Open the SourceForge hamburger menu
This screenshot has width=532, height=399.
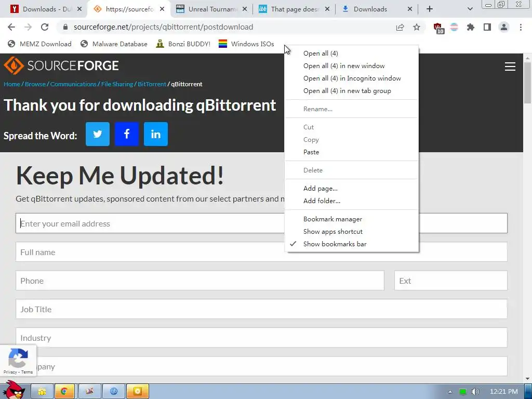click(x=510, y=66)
